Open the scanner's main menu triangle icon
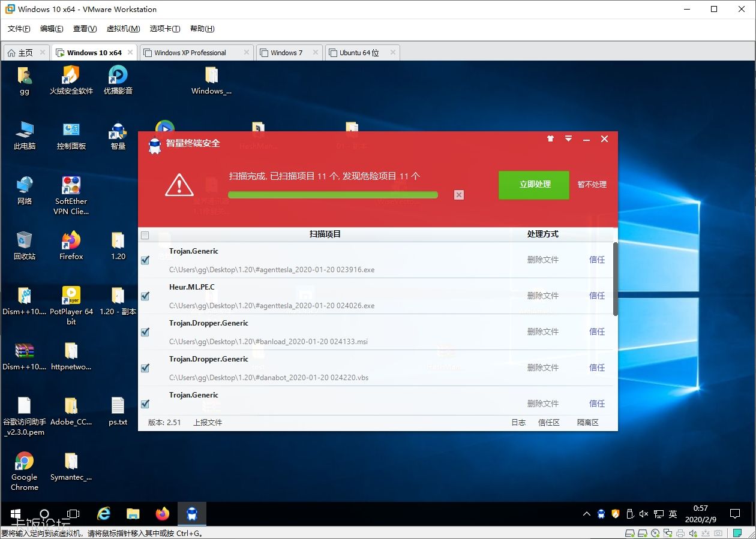Viewport: 756px width, 539px height. coord(568,139)
